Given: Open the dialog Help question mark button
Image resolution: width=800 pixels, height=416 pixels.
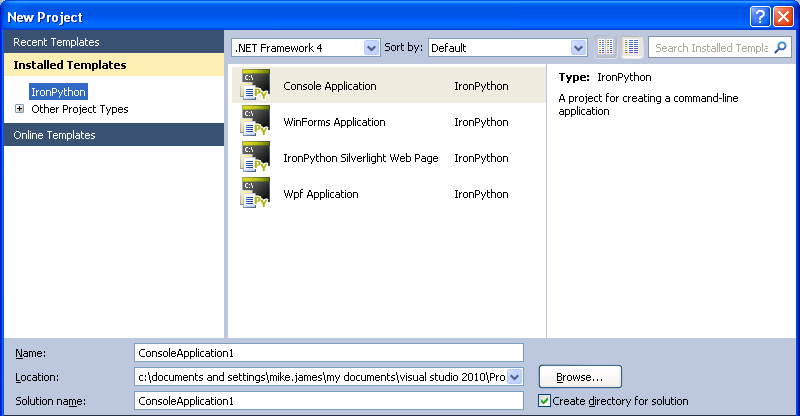Looking at the screenshot, I should (x=760, y=17).
